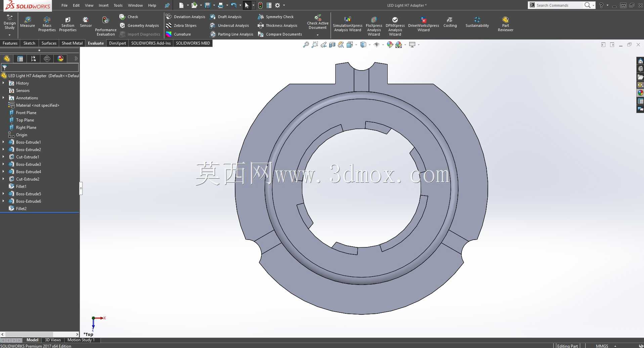Open Section Properties
644x348 pixels.
tap(68, 24)
